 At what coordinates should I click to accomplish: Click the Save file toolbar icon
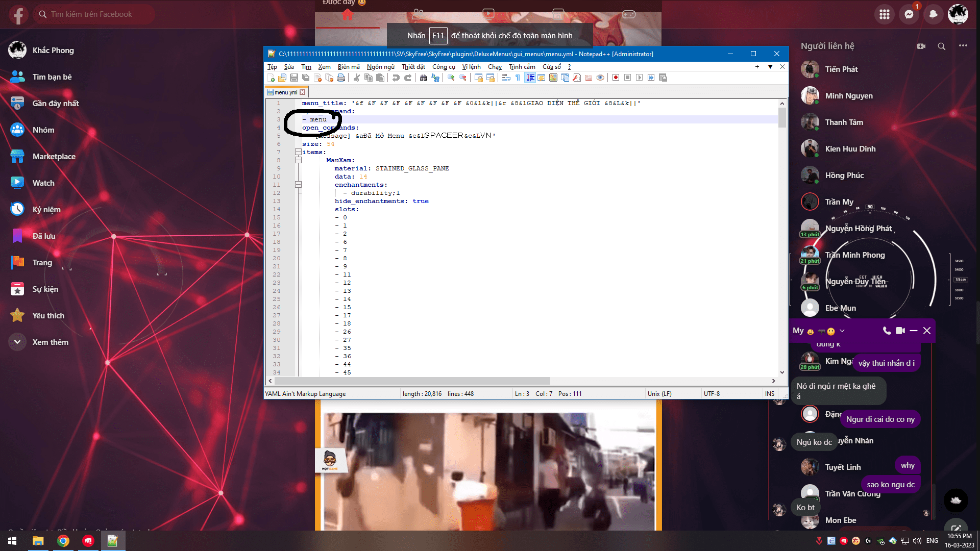294,78
